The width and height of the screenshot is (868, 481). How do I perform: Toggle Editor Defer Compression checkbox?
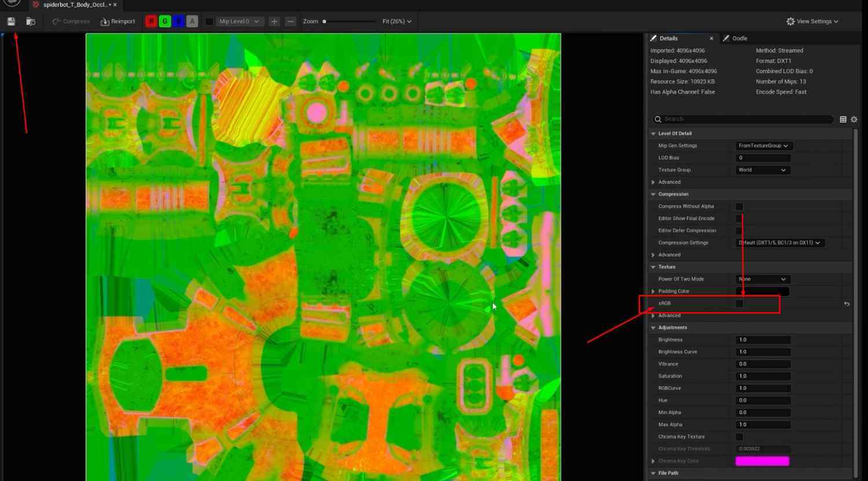tap(740, 231)
